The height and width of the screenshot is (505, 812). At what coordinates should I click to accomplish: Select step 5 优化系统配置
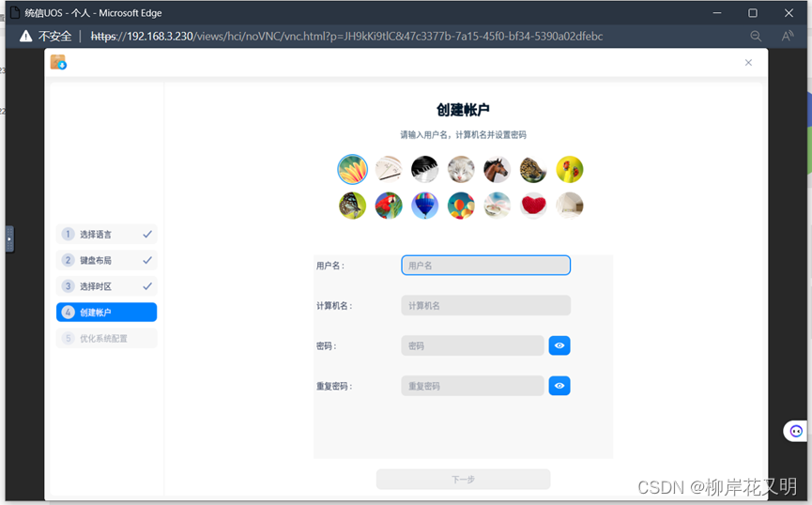tap(107, 338)
